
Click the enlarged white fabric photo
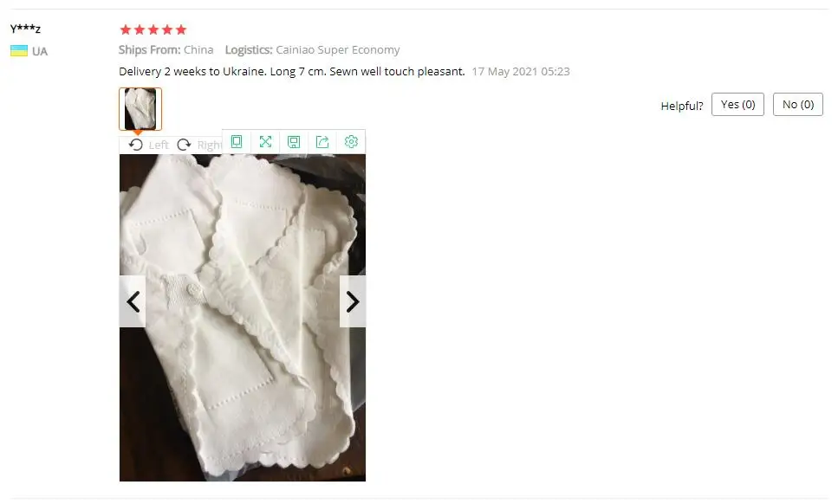point(243,318)
